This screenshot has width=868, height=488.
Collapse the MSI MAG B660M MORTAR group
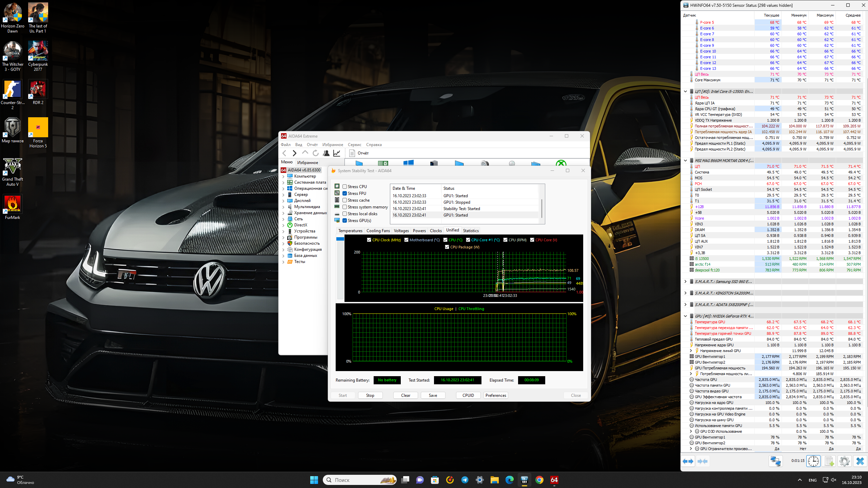685,160
